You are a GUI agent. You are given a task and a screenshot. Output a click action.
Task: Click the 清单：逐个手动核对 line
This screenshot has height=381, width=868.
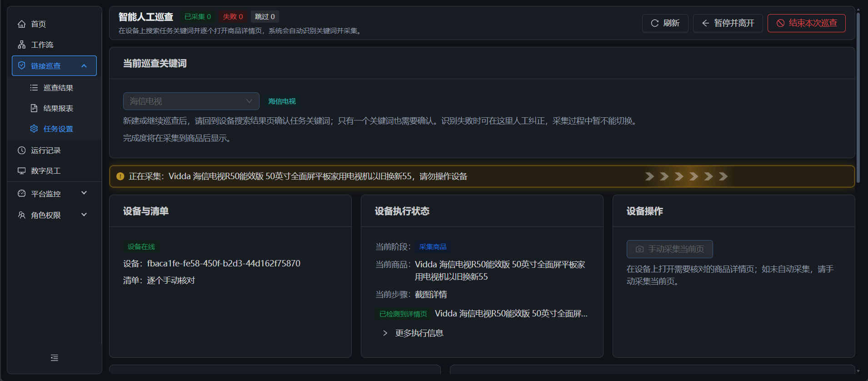[x=159, y=281]
